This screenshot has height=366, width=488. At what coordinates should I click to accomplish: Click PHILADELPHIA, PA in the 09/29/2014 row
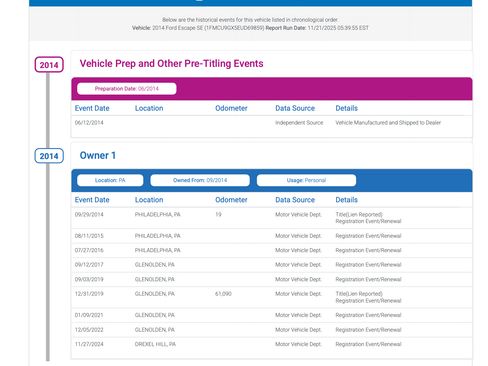pos(157,214)
